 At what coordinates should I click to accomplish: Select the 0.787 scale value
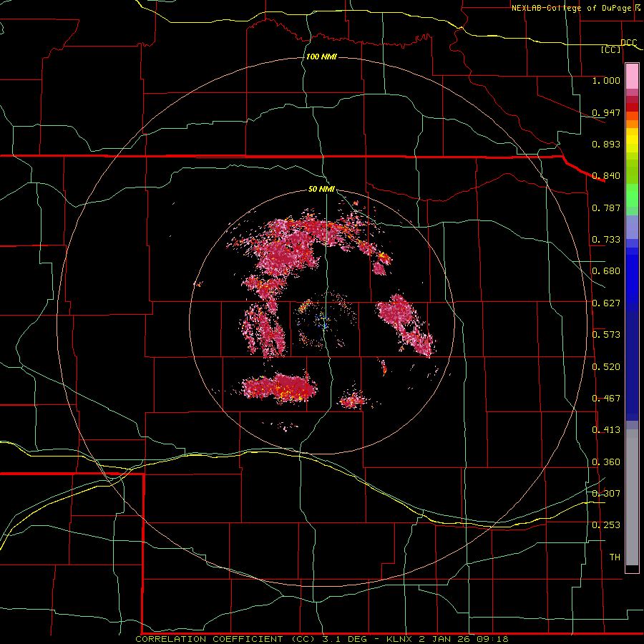(606, 208)
